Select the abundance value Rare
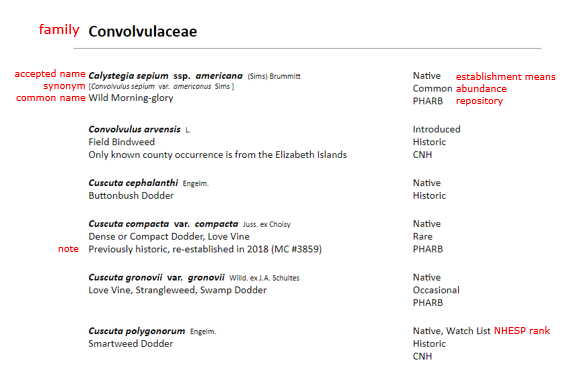587x375 pixels. point(423,237)
